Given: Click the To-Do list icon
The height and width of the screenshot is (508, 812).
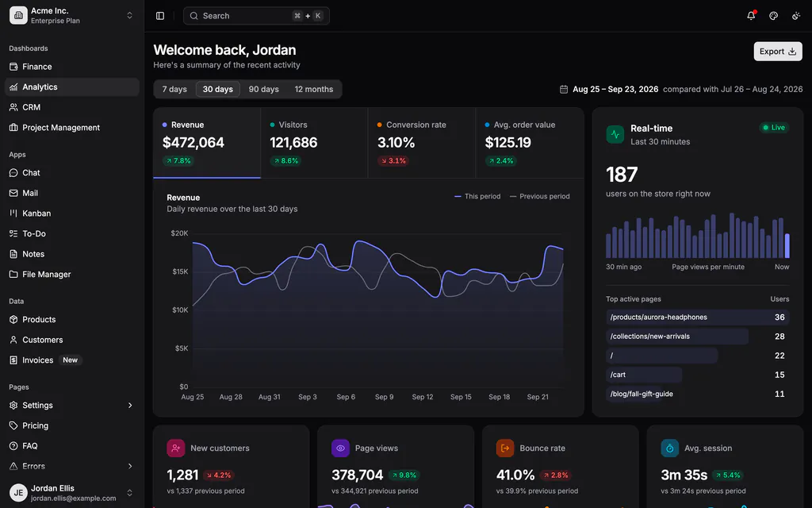Looking at the screenshot, I should click(13, 234).
